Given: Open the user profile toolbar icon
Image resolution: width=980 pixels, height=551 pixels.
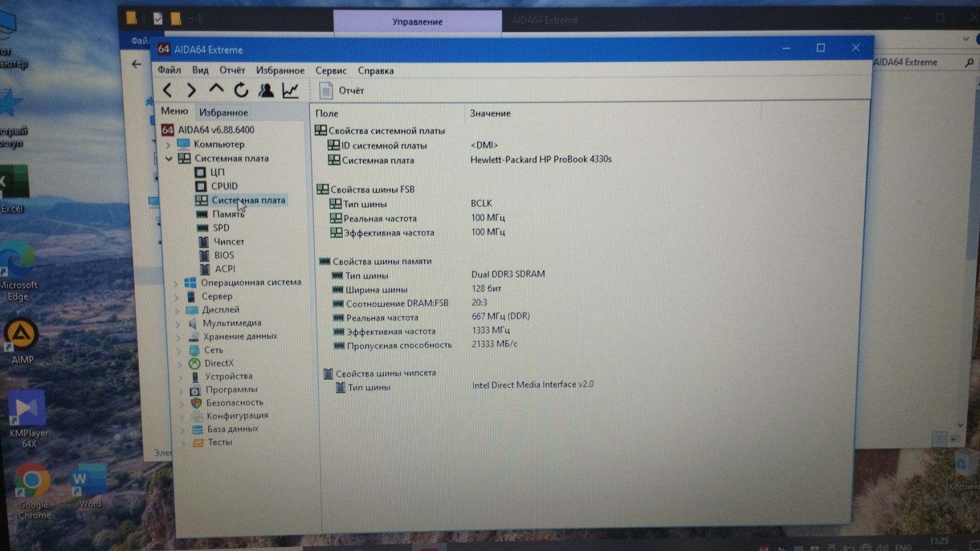Looking at the screenshot, I should 266,90.
